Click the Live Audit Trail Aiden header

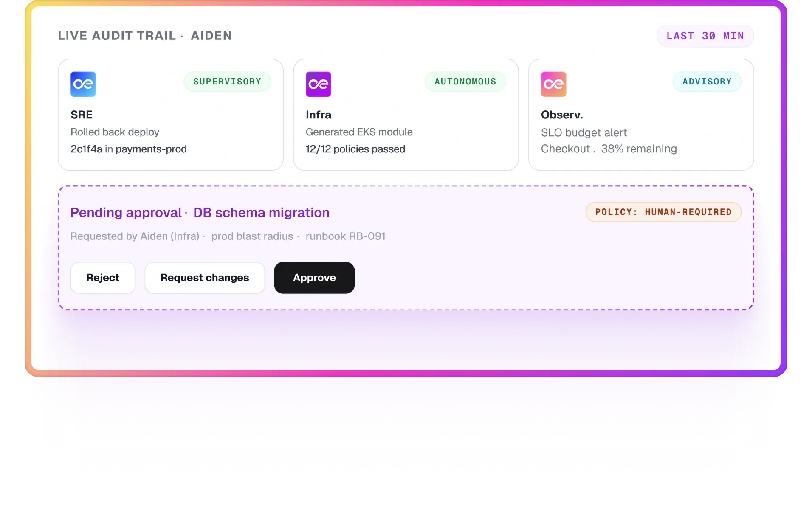coord(145,36)
